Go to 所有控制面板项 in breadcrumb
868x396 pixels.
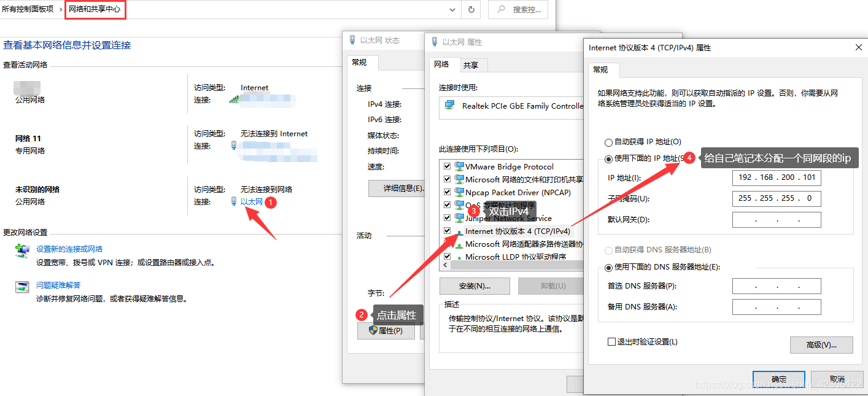(x=28, y=9)
